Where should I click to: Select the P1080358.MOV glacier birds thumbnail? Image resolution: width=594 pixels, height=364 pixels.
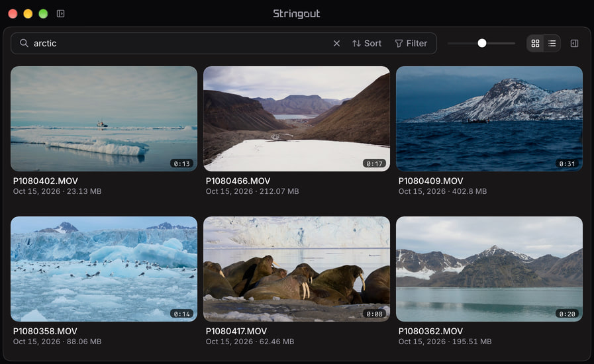(x=104, y=269)
